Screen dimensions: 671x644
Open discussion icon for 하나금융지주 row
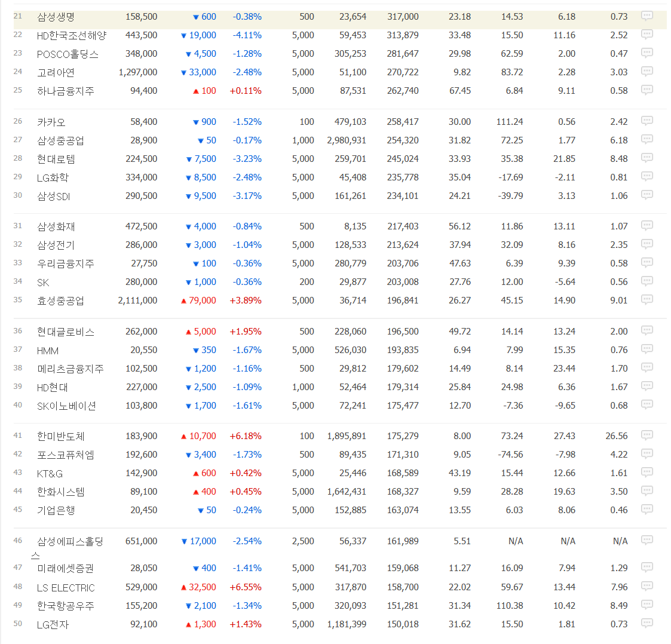tap(647, 90)
